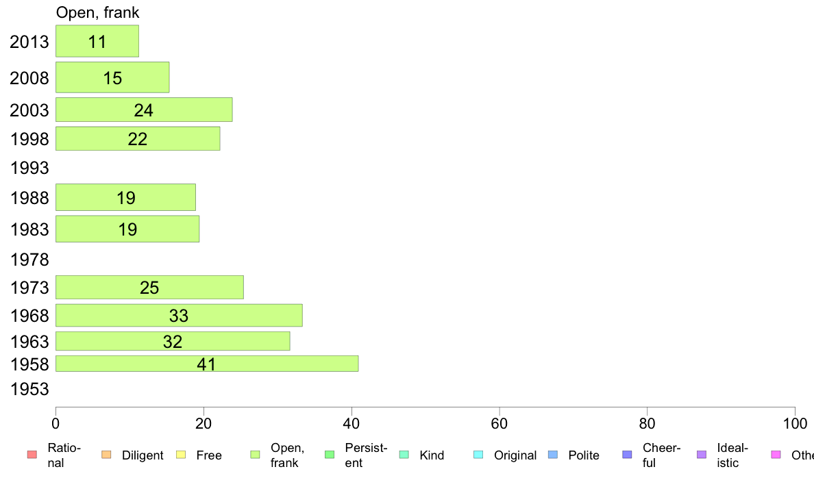
Task: Click the Kind legend swatch
Action: click(404, 455)
